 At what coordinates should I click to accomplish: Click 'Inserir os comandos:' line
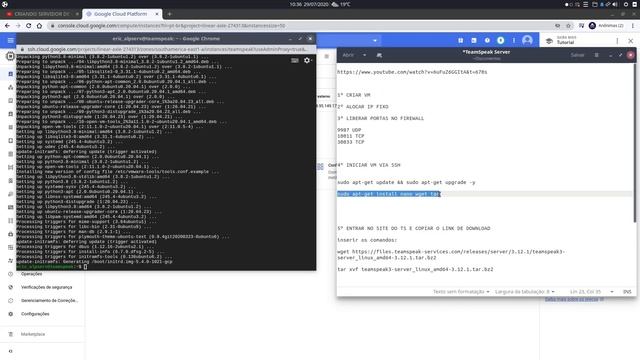(x=367, y=240)
